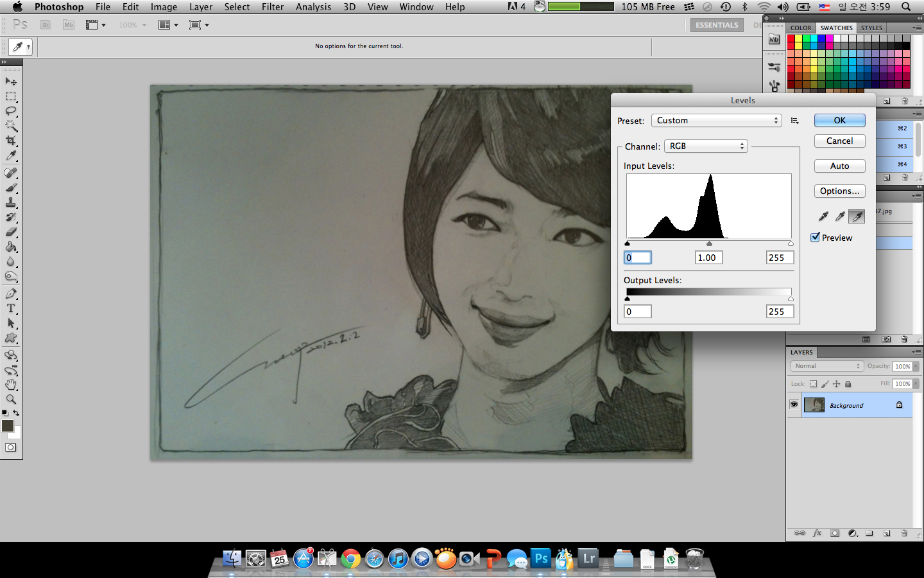This screenshot has width=924, height=578.
Task: Select the Eraser tool
Action: [11, 232]
